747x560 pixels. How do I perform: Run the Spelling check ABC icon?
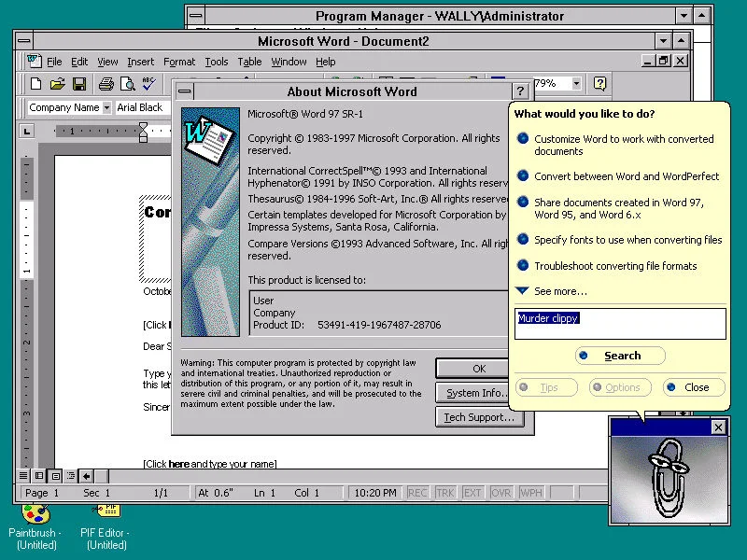coord(148,84)
